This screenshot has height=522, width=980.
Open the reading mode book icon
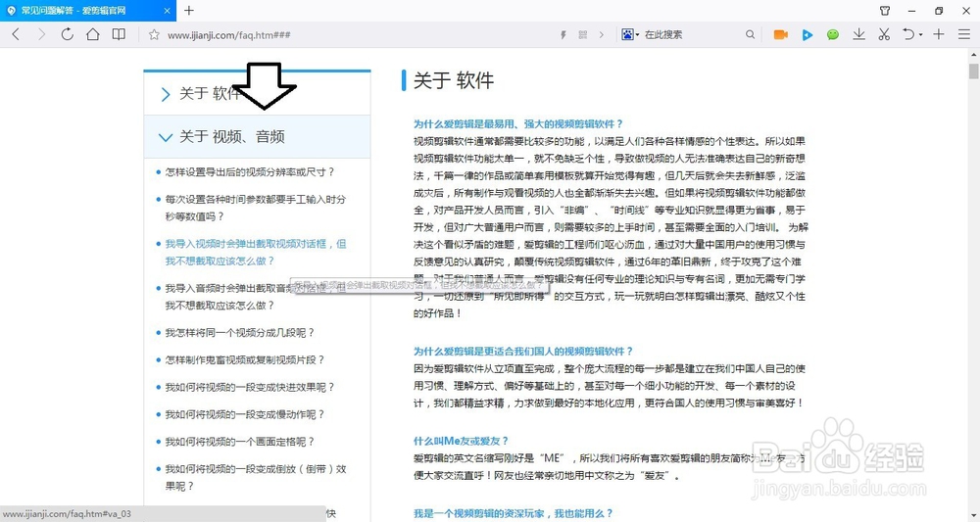coord(119,34)
